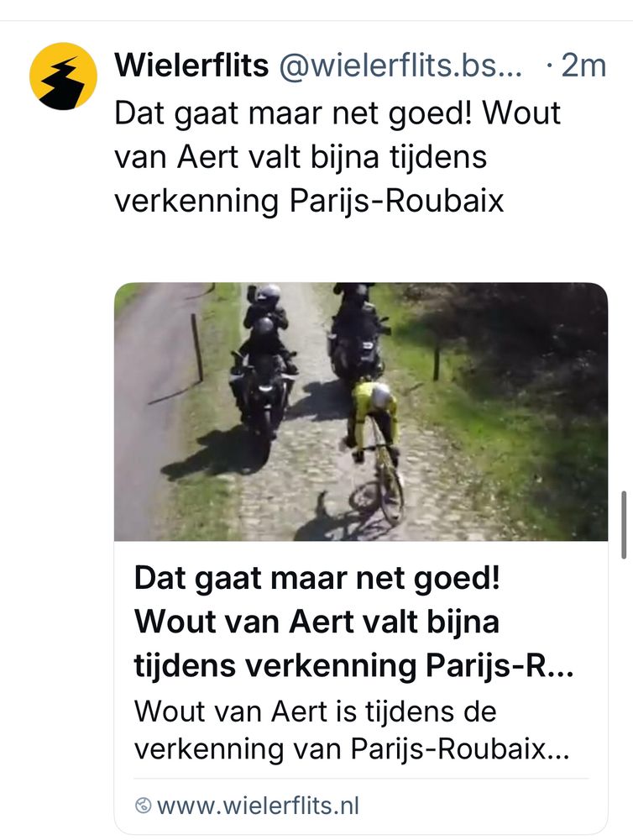This screenshot has height=840, width=633.
Task: Click the truncated 'tijdens verkenning Parijs-R...' headline line
Action: point(353,666)
